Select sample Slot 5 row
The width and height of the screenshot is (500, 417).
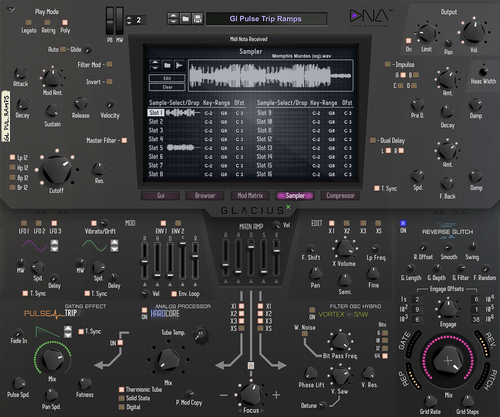click(x=196, y=148)
